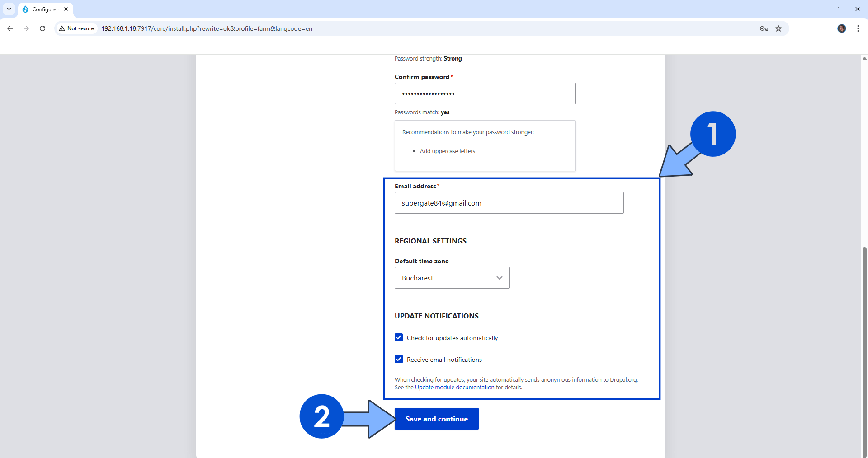
Task: Click the Not secure warning icon
Action: tap(62, 28)
